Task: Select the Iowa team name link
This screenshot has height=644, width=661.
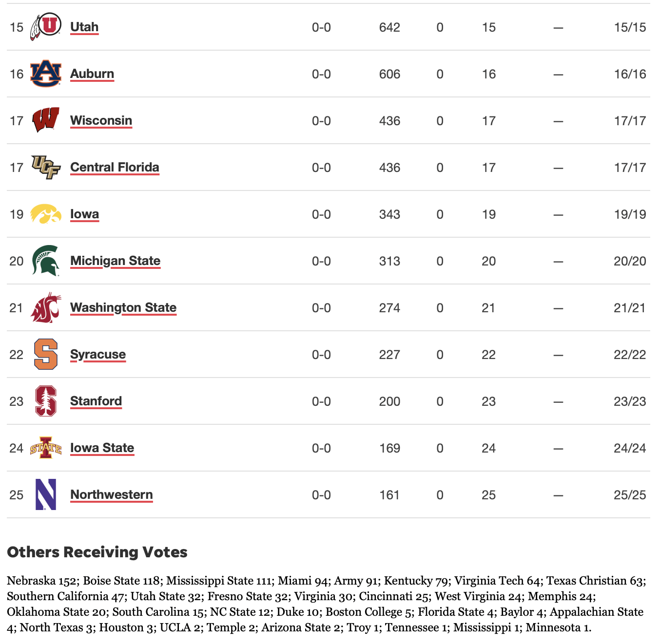Action: 84,213
